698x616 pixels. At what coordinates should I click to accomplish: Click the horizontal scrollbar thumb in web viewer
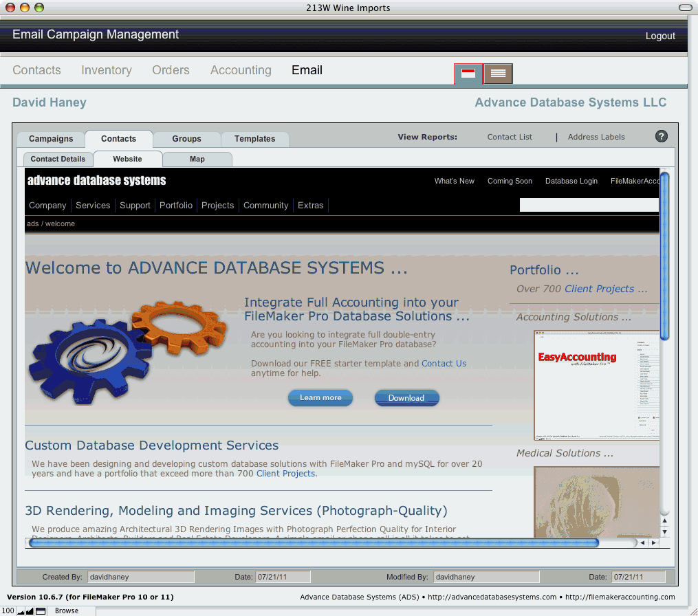click(314, 542)
